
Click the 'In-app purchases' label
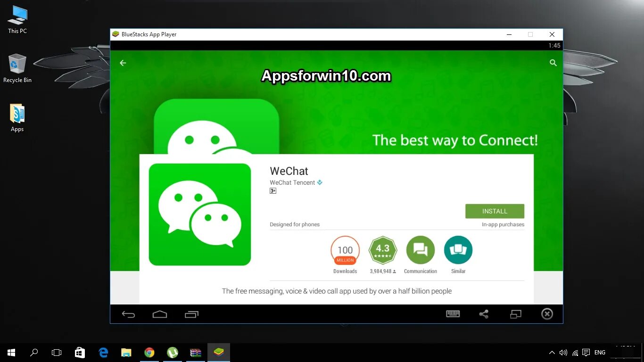pyautogui.click(x=503, y=224)
